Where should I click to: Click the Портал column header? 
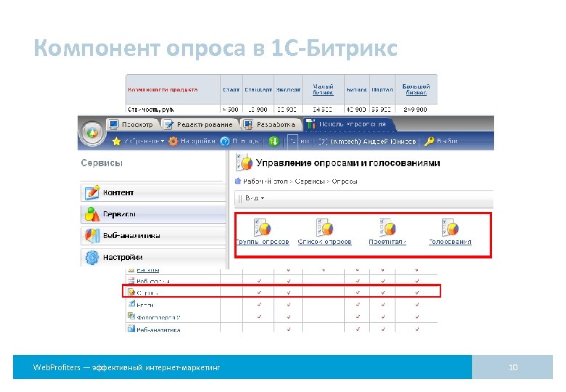tap(382, 89)
